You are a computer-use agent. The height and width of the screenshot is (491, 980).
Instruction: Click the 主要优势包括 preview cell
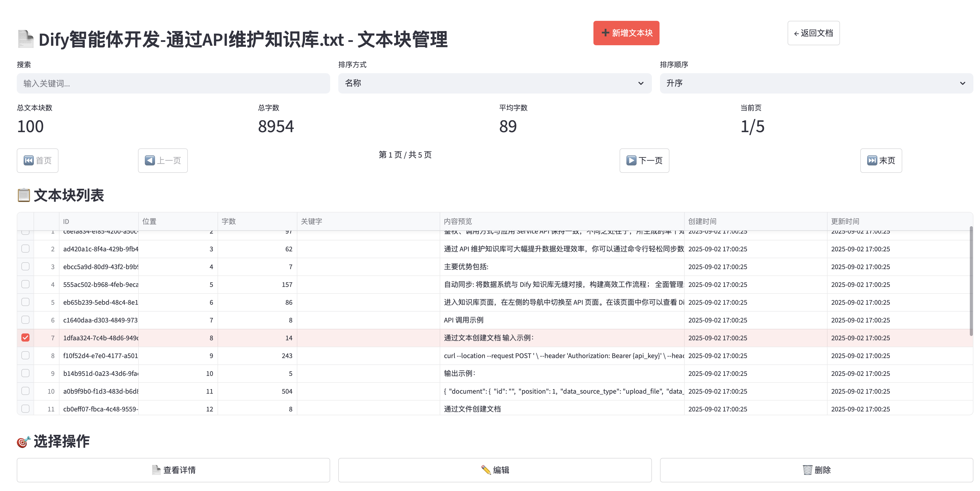(562, 267)
